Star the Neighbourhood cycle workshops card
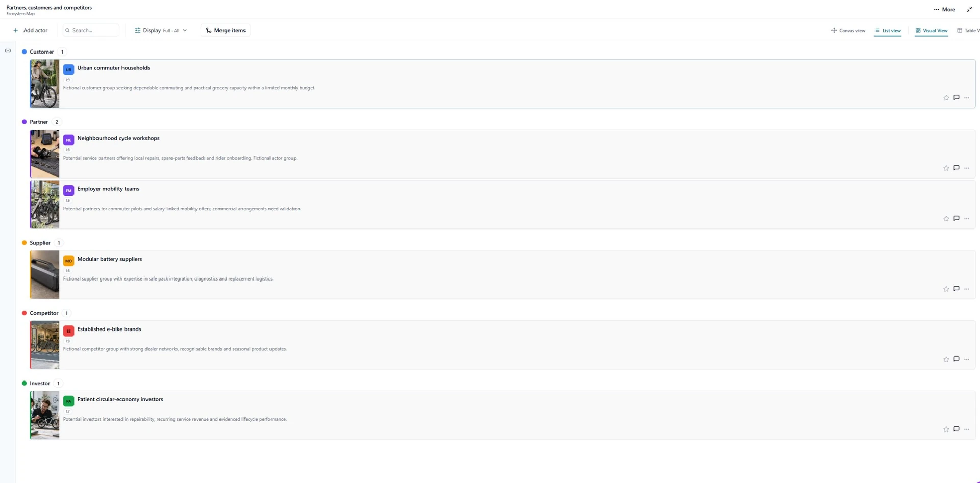The image size is (980, 483). (x=946, y=168)
